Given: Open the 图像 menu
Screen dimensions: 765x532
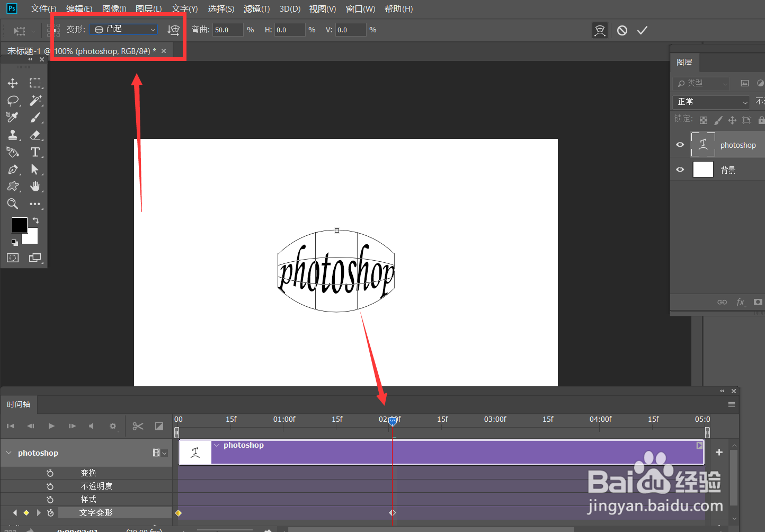Looking at the screenshot, I should pos(114,8).
